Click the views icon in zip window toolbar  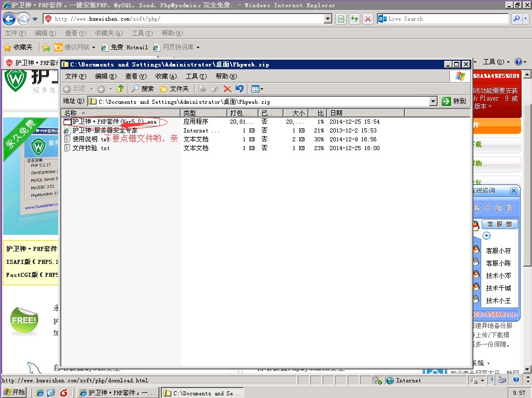point(255,89)
